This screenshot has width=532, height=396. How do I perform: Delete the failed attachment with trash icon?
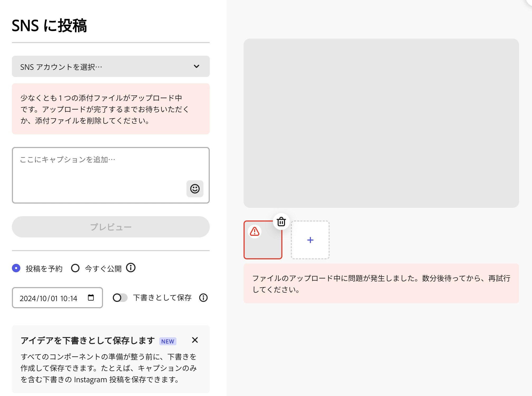pyautogui.click(x=281, y=222)
